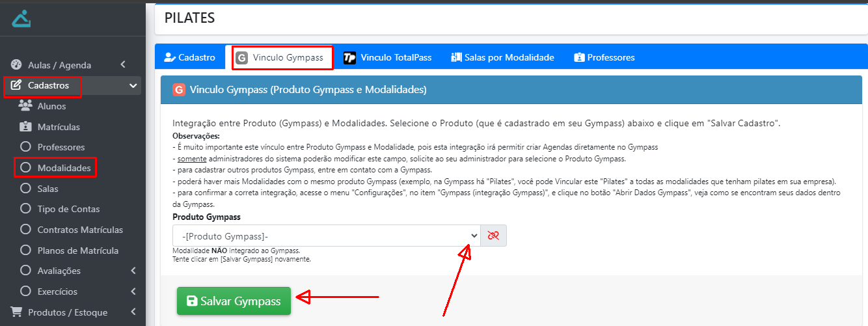
Task: Expand the Avaliações submenu chevron
Action: tap(133, 270)
